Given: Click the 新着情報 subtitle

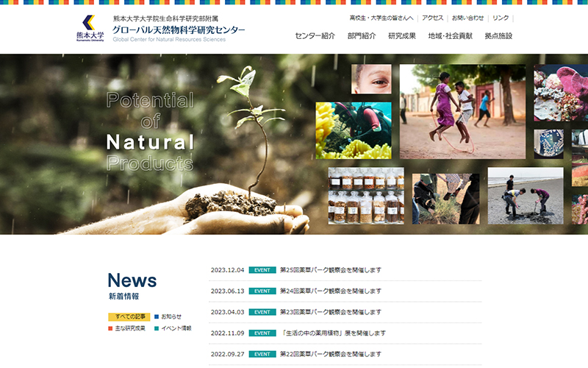Looking at the screenshot, I should pos(123,297).
